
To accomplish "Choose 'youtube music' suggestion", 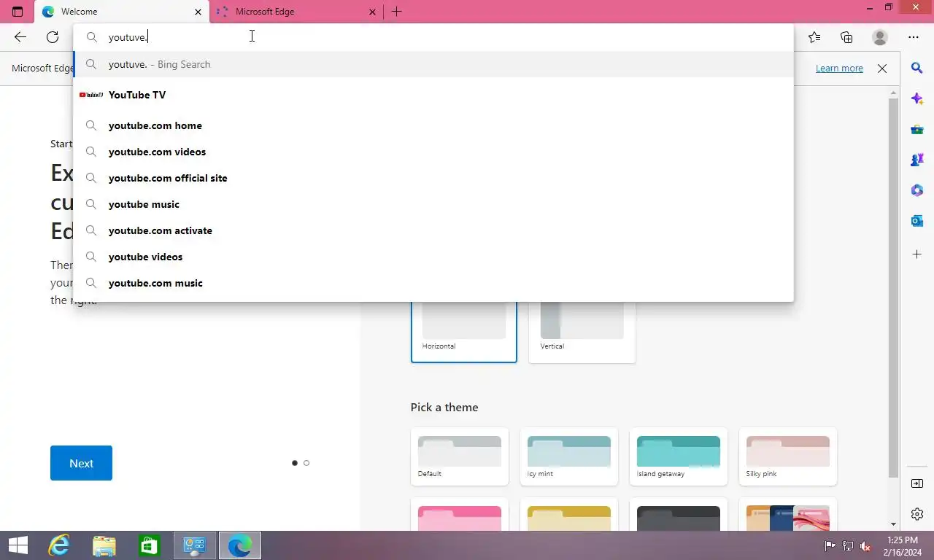I will [433, 204].
